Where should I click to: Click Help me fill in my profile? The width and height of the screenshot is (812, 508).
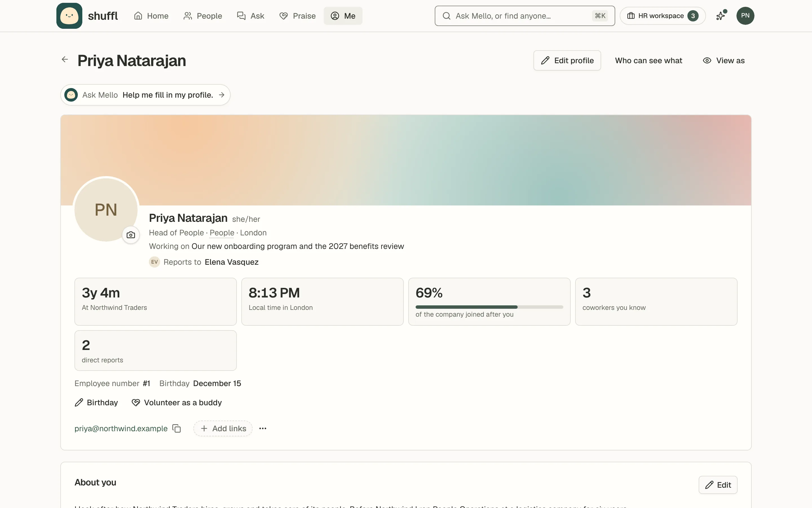click(168, 95)
